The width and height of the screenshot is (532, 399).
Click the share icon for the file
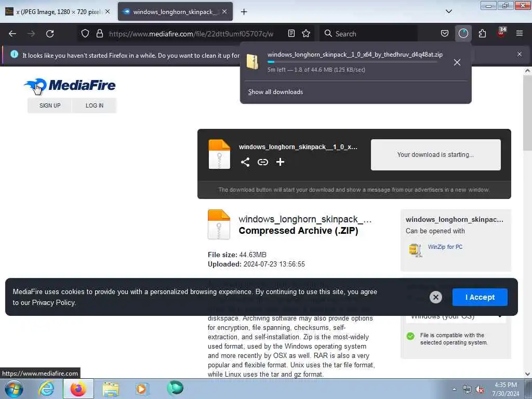245,162
